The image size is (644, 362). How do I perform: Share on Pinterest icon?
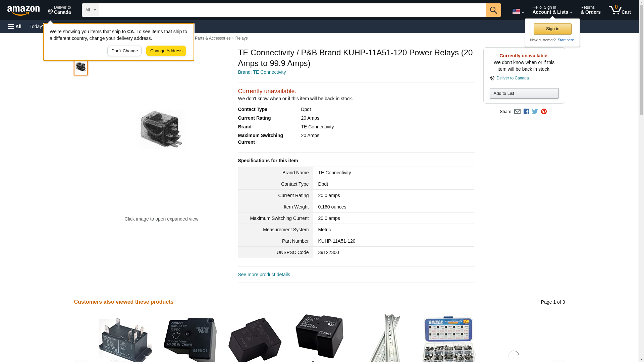point(544,112)
